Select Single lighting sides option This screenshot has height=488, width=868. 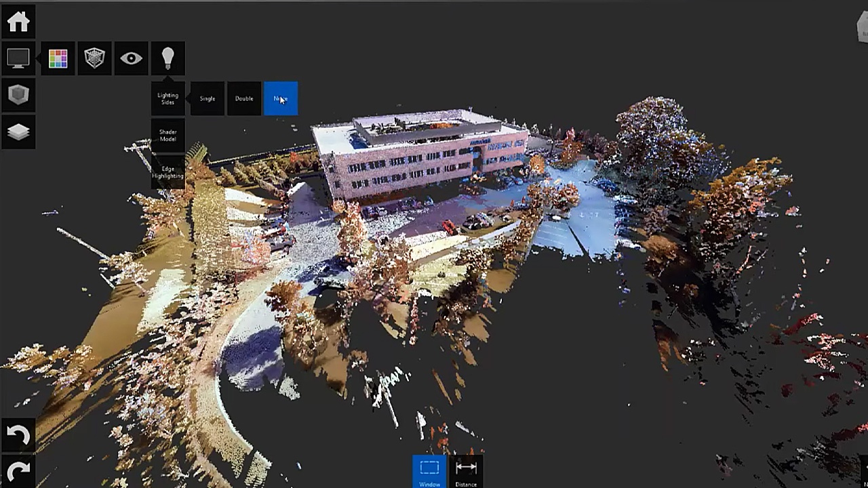208,99
